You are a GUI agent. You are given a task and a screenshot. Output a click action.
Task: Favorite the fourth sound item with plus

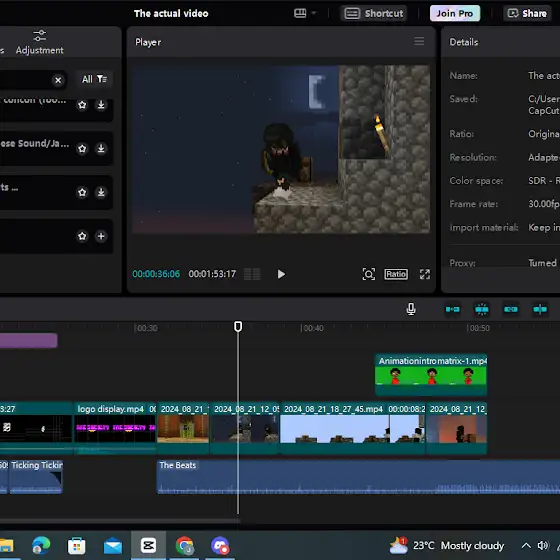tap(82, 236)
